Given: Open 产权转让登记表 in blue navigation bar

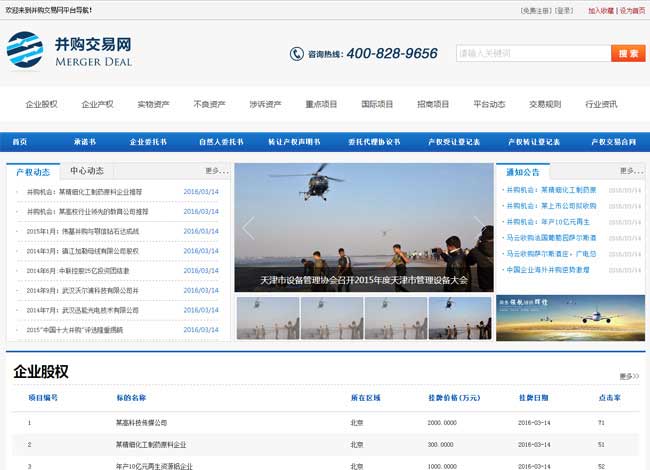Looking at the screenshot, I should (534, 142).
